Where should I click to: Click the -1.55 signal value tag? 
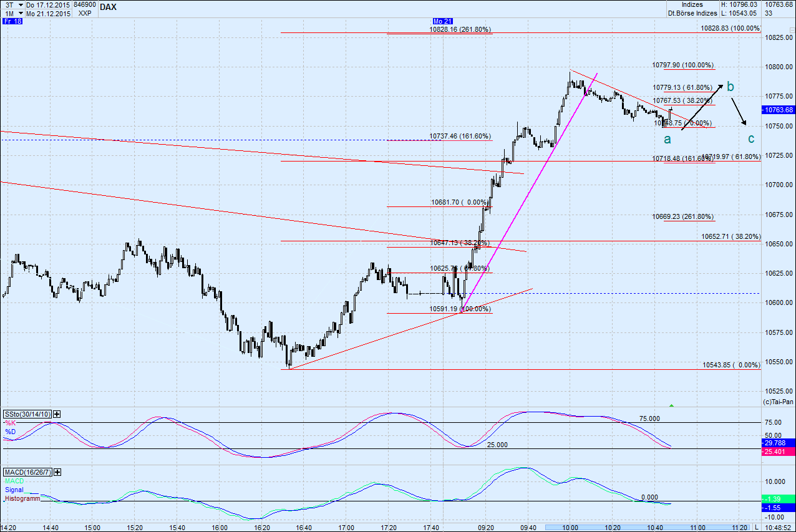779,508
